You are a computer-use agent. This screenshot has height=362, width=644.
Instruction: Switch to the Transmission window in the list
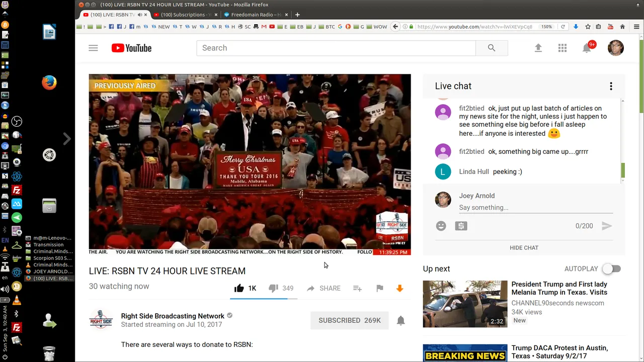click(x=49, y=245)
